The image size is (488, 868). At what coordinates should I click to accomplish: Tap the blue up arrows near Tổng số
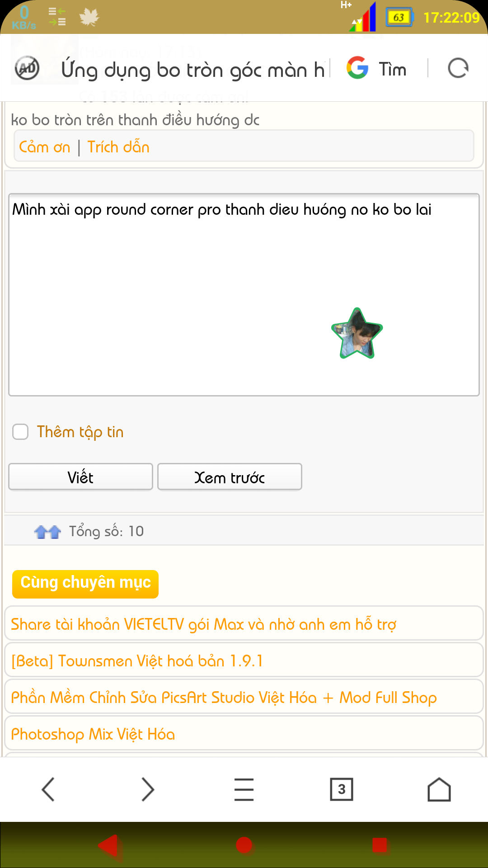tap(47, 532)
